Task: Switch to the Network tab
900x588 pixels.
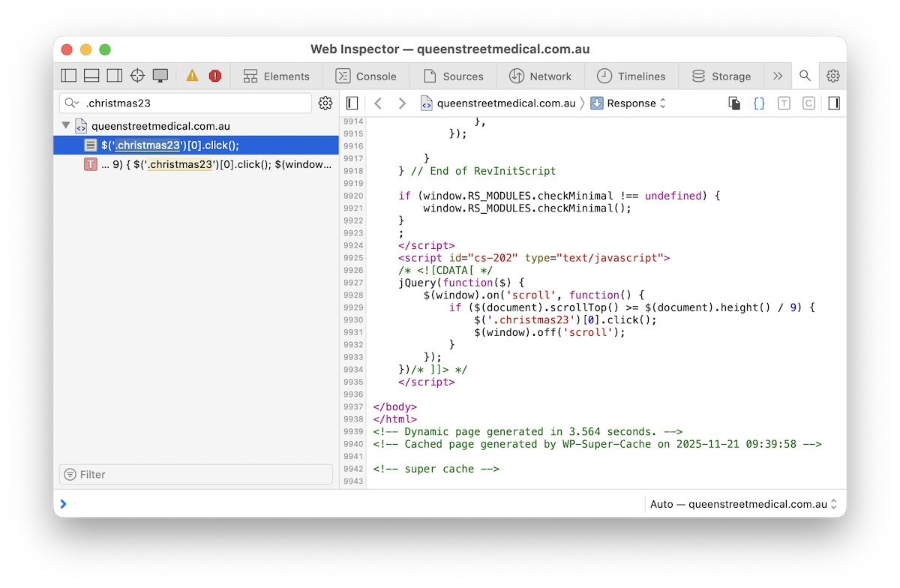Action: click(x=540, y=76)
